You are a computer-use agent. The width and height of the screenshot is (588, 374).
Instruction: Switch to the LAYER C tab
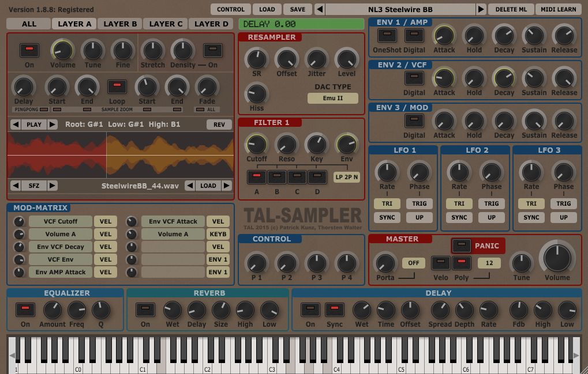click(166, 24)
